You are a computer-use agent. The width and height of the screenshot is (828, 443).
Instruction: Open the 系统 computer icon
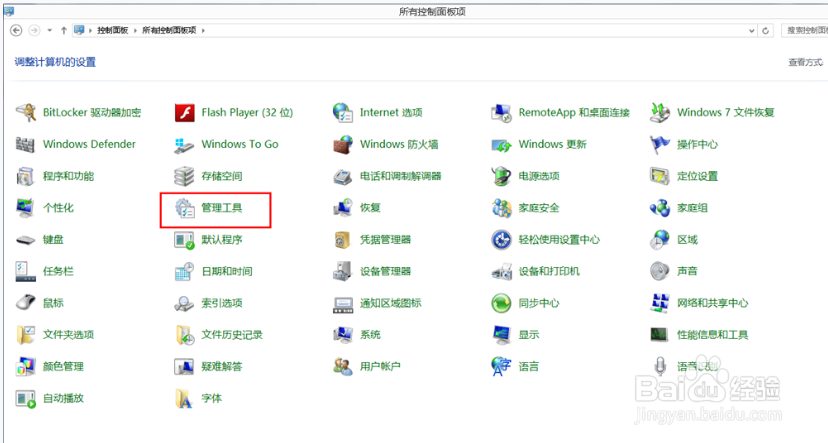(x=343, y=335)
